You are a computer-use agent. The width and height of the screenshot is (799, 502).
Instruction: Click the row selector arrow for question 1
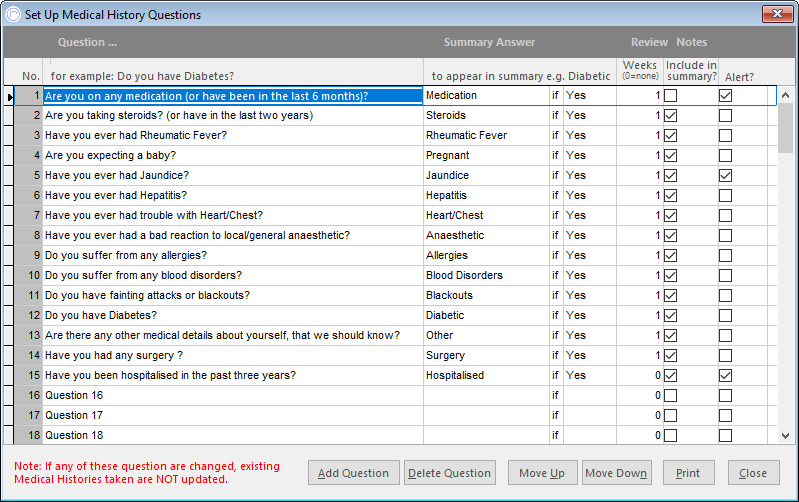point(10,96)
